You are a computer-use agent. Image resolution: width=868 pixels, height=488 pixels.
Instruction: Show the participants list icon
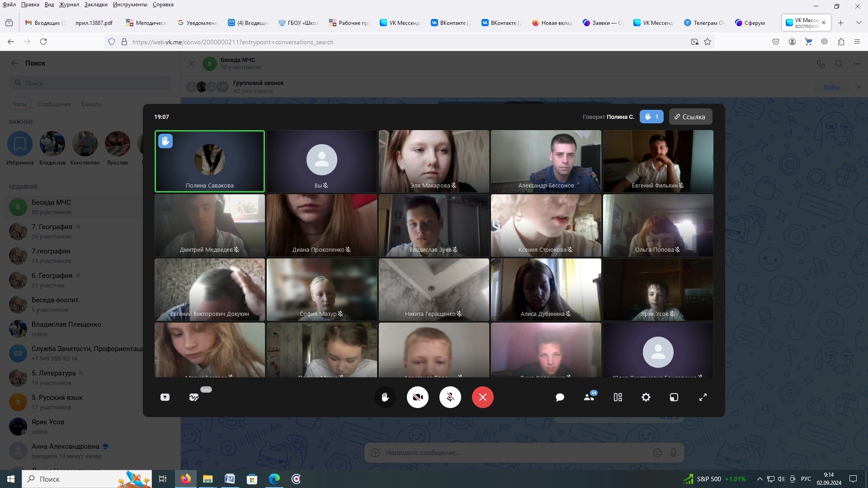coord(590,397)
